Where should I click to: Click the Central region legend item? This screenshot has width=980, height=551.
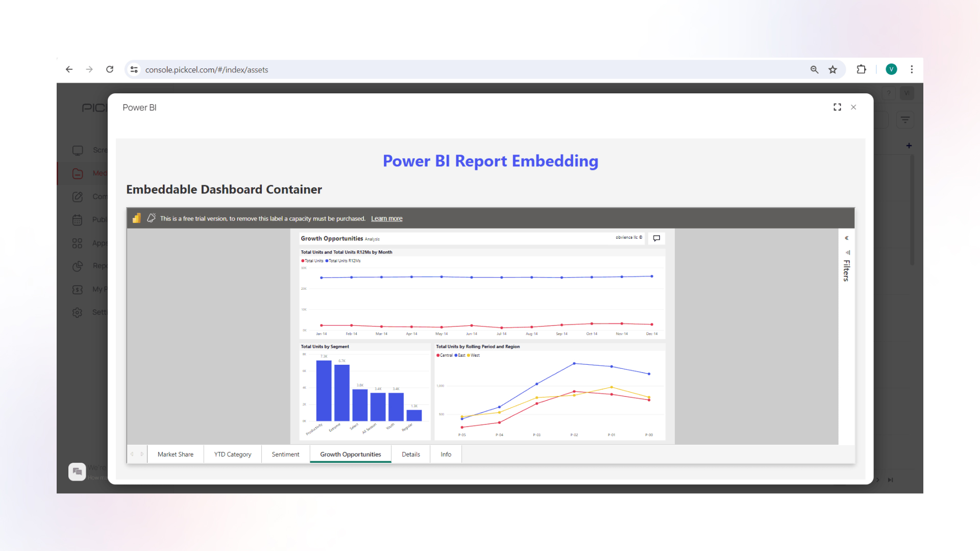click(445, 355)
